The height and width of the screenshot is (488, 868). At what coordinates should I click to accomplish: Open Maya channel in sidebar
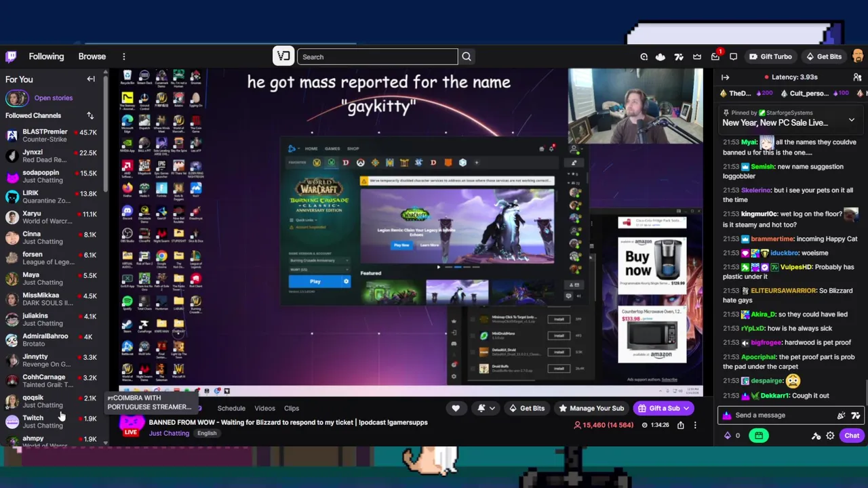52,279
